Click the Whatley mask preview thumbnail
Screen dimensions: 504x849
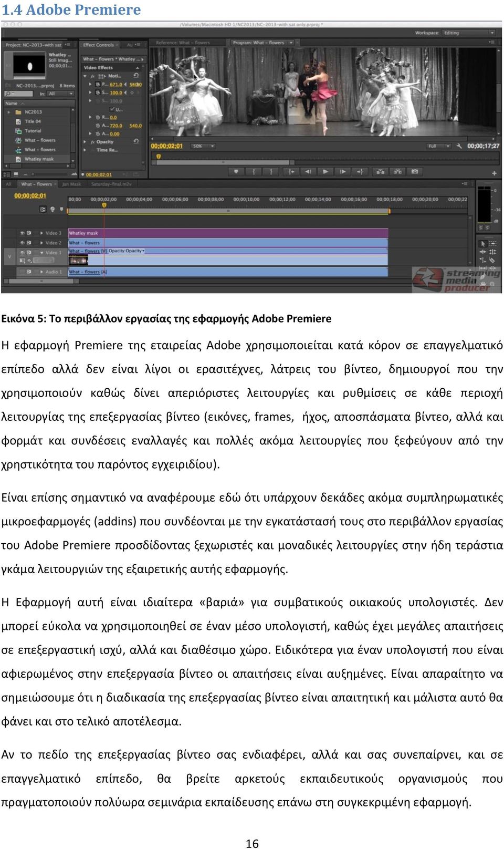(x=29, y=66)
